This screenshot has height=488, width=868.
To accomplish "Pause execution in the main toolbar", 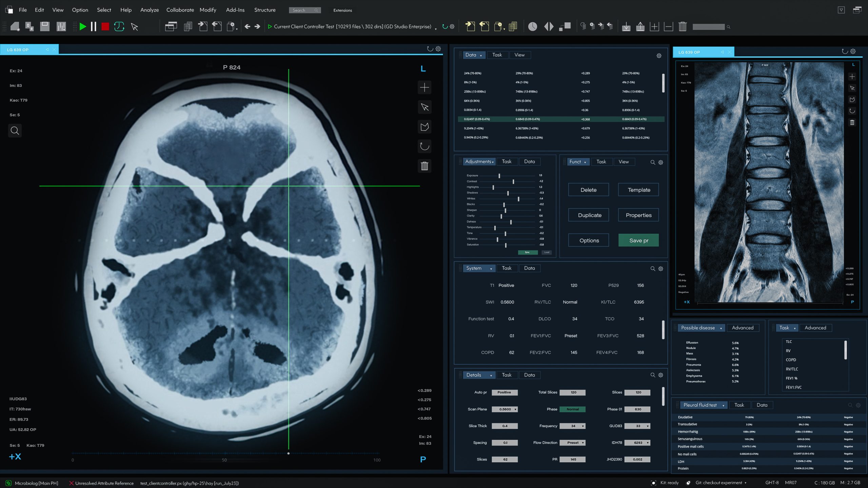I will (x=94, y=26).
